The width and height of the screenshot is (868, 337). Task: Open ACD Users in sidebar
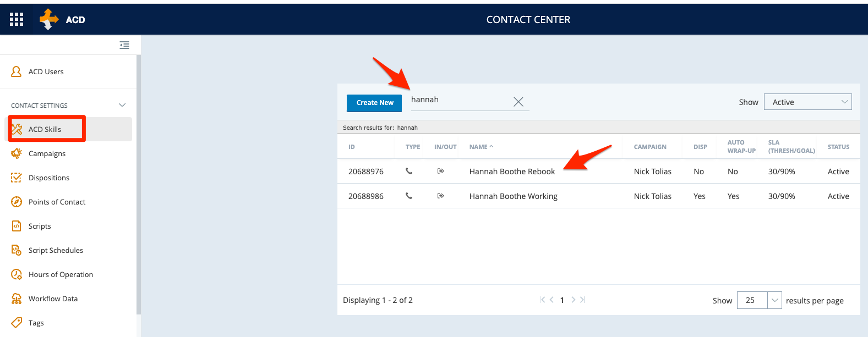pyautogui.click(x=46, y=71)
